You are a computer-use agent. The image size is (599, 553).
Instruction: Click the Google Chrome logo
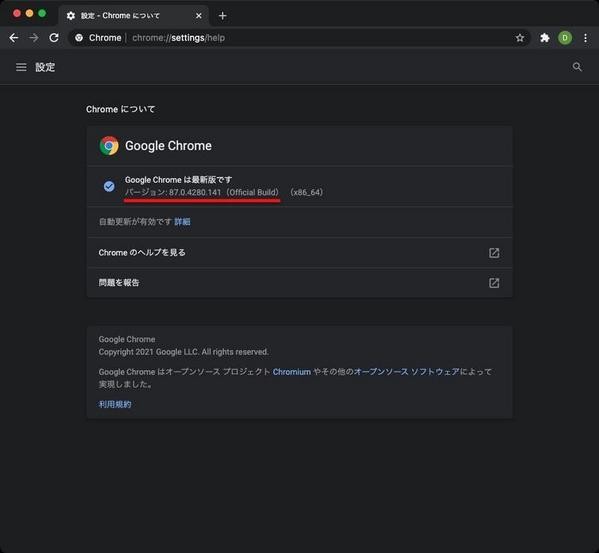point(109,146)
